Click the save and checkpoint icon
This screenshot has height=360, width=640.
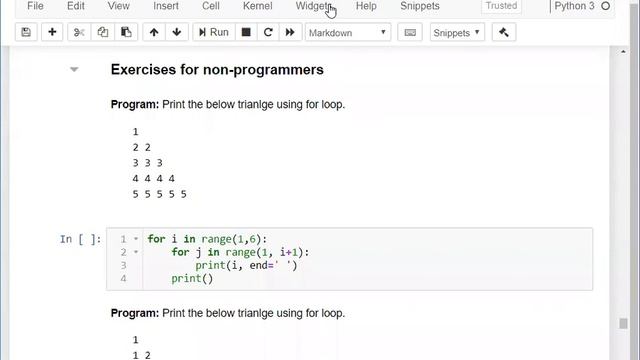[x=26, y=32]
